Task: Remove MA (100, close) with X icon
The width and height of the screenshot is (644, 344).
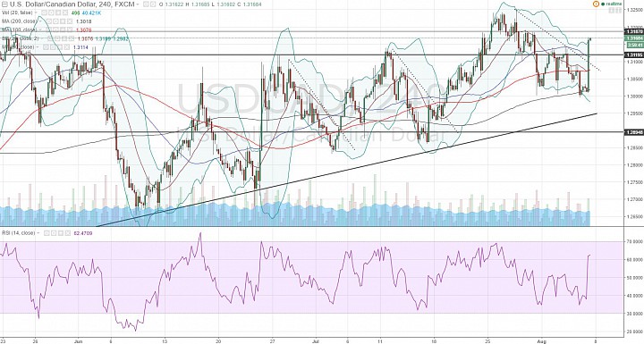Action: (70, 30)
